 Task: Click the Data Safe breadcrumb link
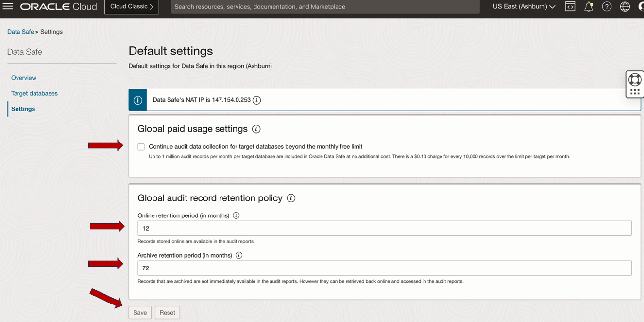click(20, 32)
